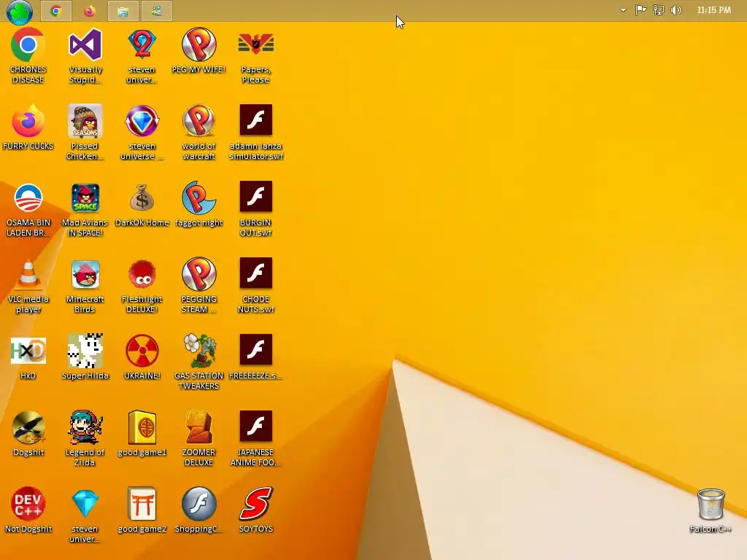This screenshot has width=747, height=560.
Task: Switch to Firefox in the taskbar
Action: tap(90, 11)
